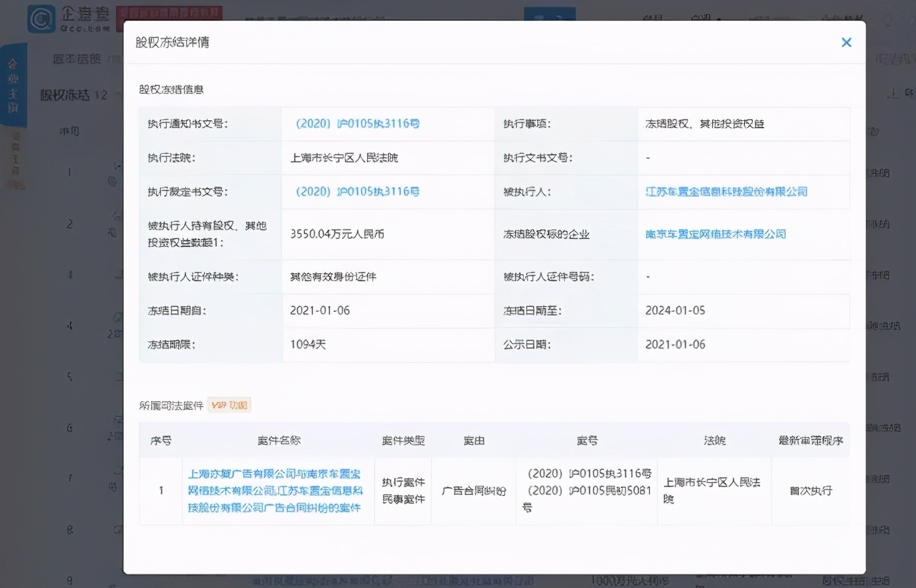Close the 股权冻结详情 dialog
Screen dimensions: 916x588
pos(847,42)
